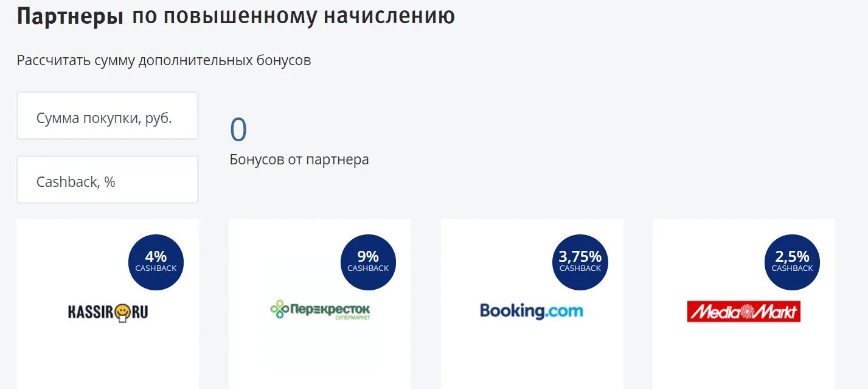Focus the Сумма покупки, руб. field
Screen dimensions: 868x389
click(x=108, y=116)
